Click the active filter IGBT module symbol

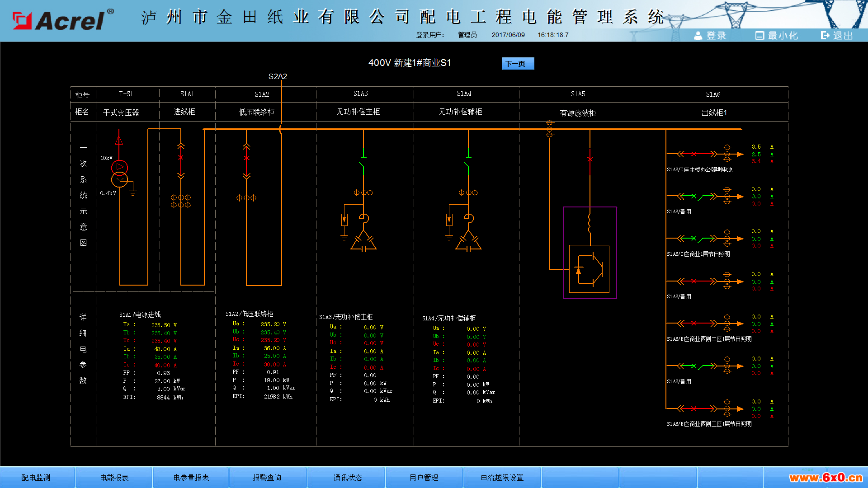click(x=590, y=269)
